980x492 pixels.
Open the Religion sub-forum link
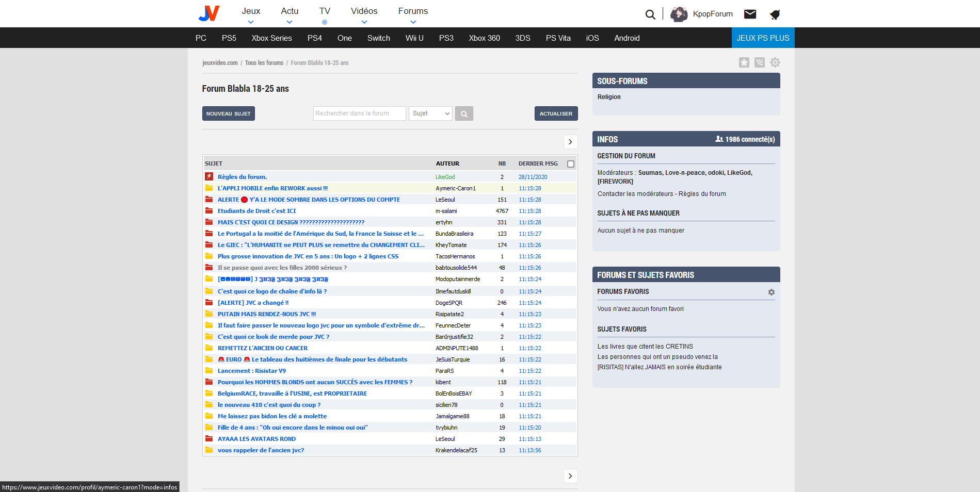point(609,97)
